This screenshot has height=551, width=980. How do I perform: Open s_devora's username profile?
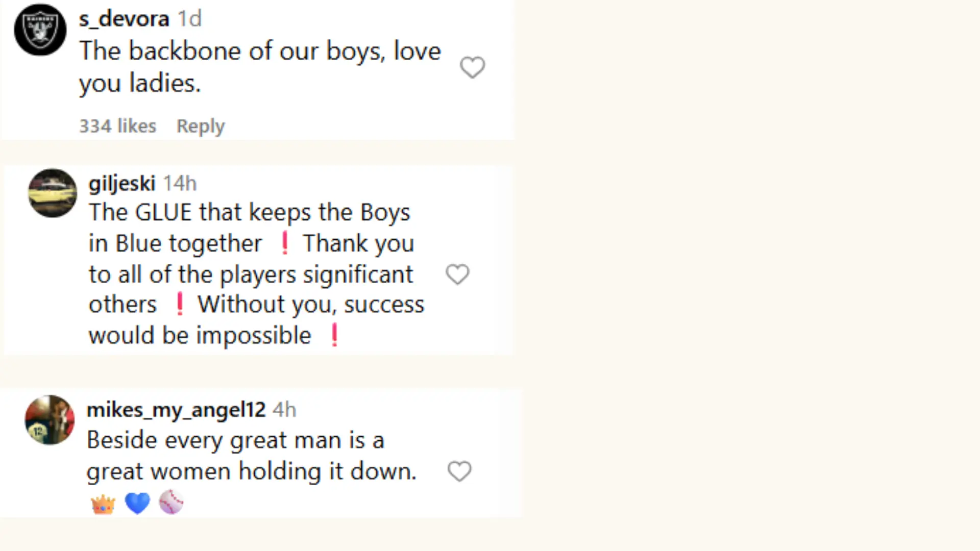pyautogui.click(x=124, y=18)
